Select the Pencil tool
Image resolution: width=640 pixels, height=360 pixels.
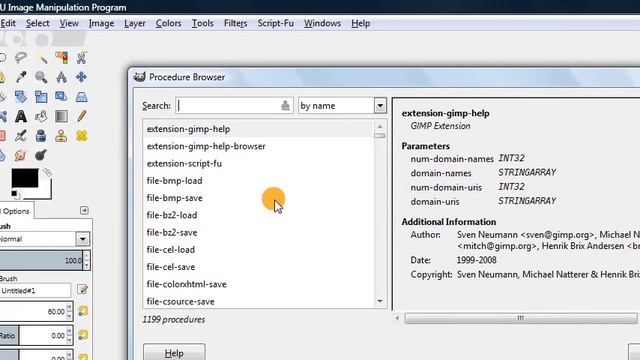click(x=81, y=116)
